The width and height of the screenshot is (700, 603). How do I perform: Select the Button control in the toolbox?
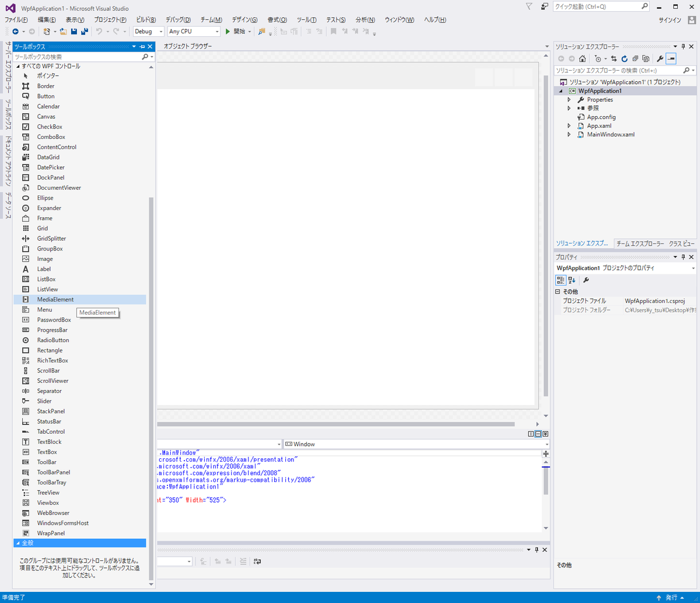tap(80, 96)
